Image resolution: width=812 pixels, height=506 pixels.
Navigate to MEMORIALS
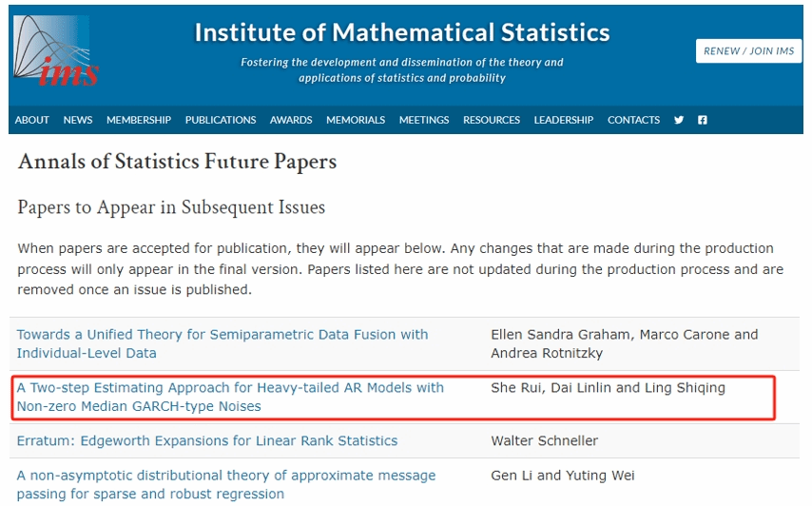[356, 120]
